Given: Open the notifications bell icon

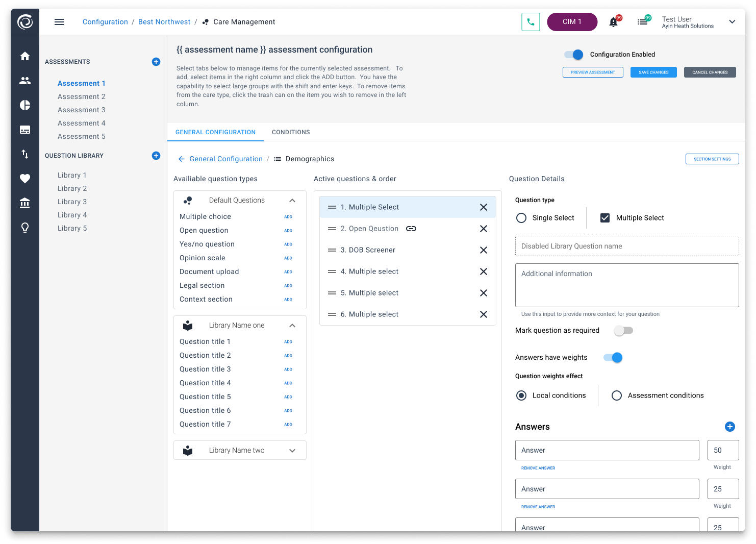Looking at the screenshot, I should pyautogui.click(x=614, y=22).
